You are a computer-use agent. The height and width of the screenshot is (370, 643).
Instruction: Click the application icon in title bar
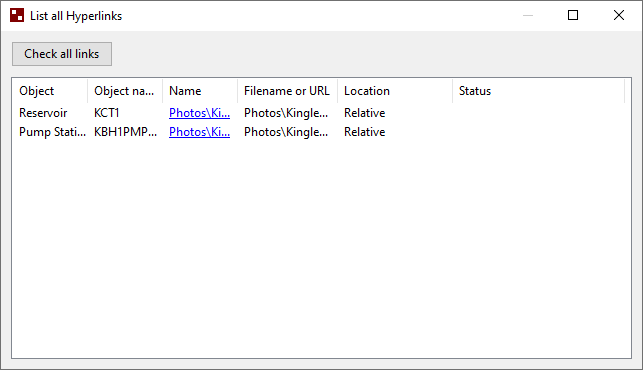(17, 15)
